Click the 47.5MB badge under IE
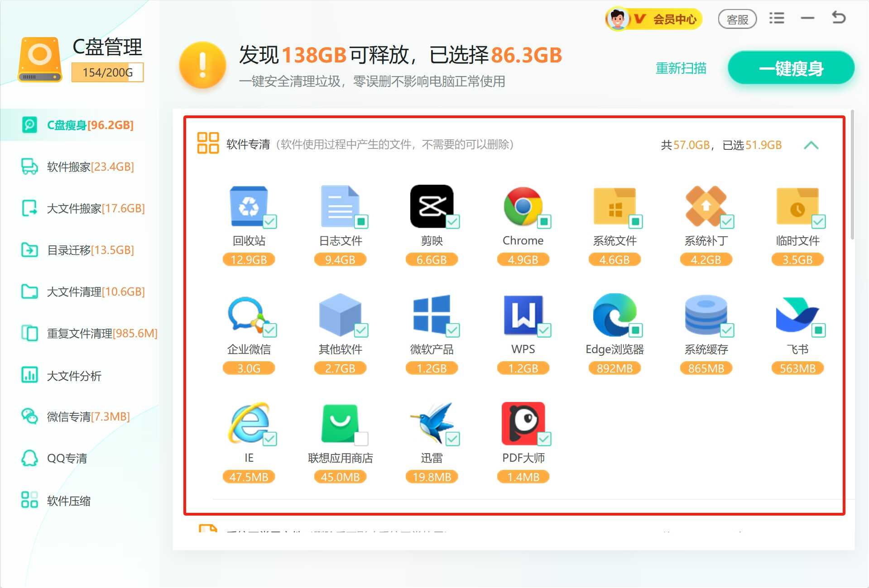The height and width of the screenshot is (588, 869). tap(249, 477)
